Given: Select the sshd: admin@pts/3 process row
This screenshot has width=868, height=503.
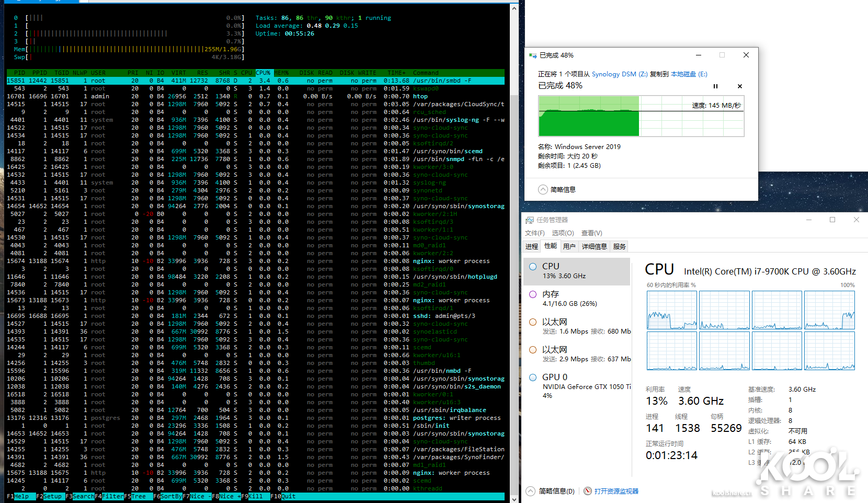Looking at the screenshot, I should (x=256, y=316).
